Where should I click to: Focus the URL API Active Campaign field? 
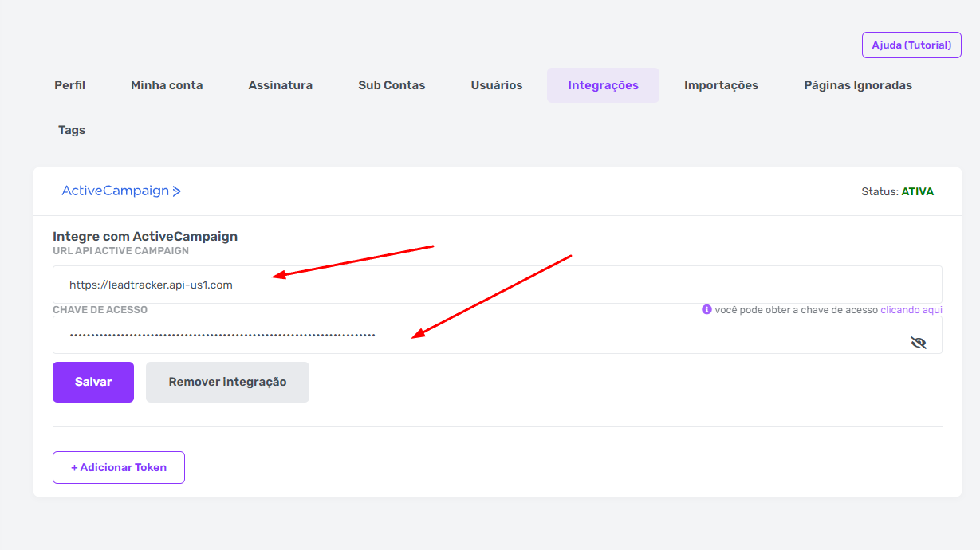[498, 285]
